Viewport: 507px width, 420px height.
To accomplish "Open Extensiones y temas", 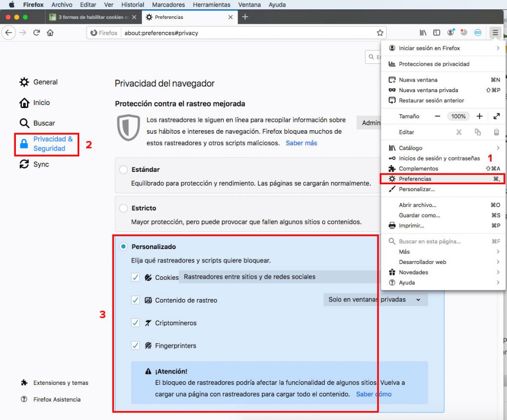I will (x=54, y=383).
